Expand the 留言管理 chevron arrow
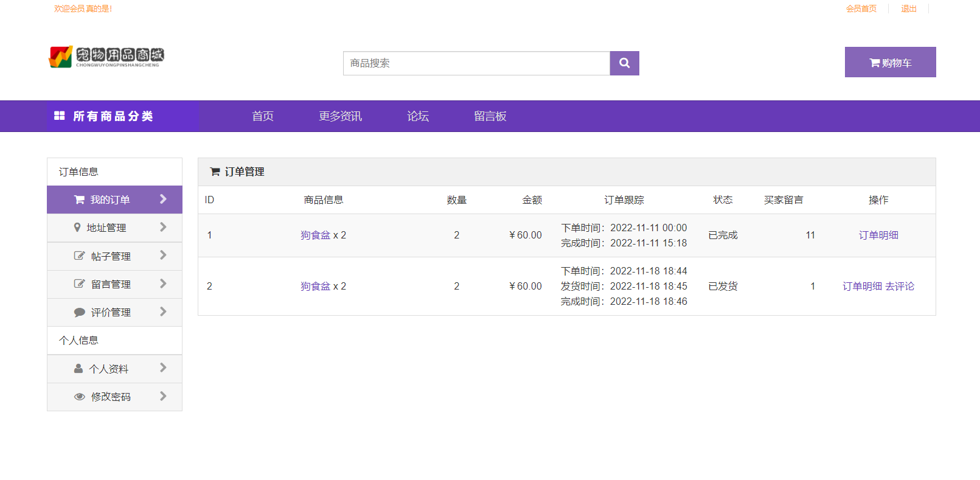Screen dimensions: 980x480 pyautogui.click(x=163, y=283)
